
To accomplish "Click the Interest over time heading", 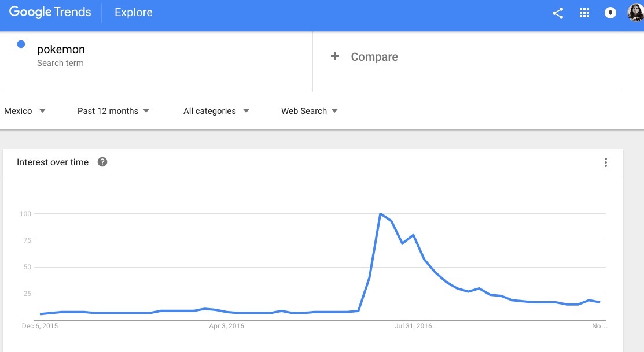I will (53, 162).
